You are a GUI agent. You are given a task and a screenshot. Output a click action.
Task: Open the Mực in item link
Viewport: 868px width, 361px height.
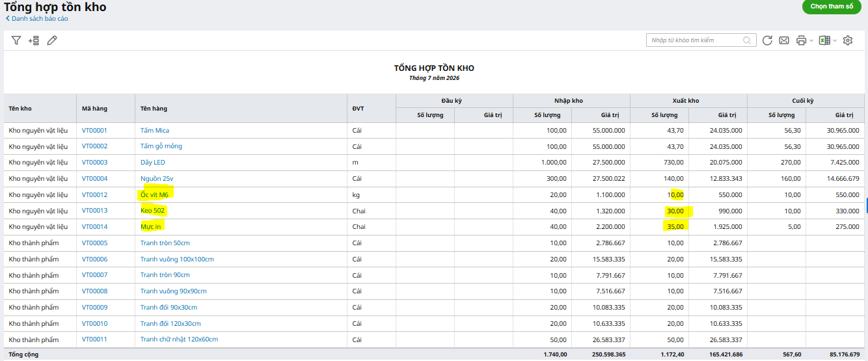pyautogui.click(x=151, y=227)
